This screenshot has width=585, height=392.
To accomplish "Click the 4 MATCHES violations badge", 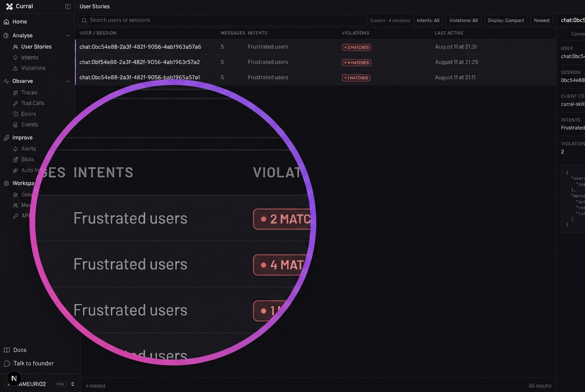I will click(356, 62).
